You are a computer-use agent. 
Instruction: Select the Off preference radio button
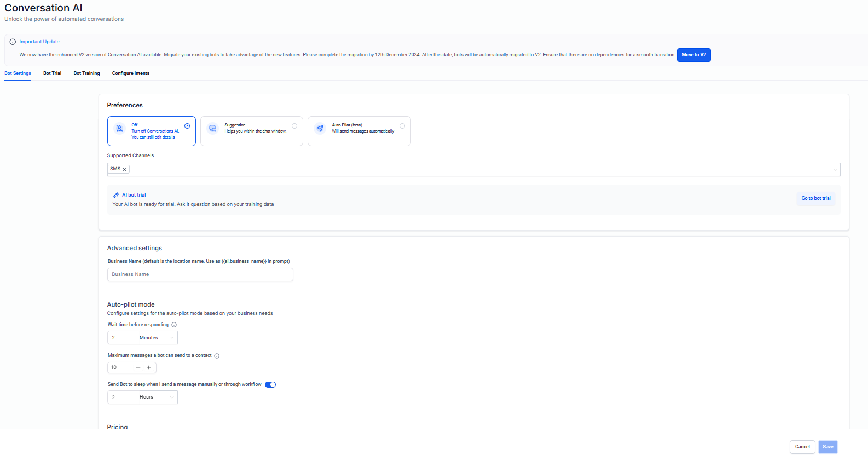(187, 126)
